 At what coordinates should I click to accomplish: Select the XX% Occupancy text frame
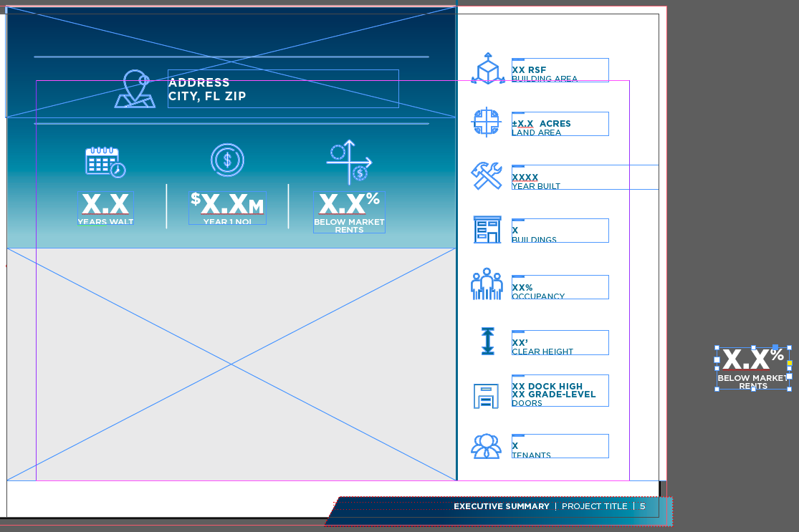[x=560, y=287]
